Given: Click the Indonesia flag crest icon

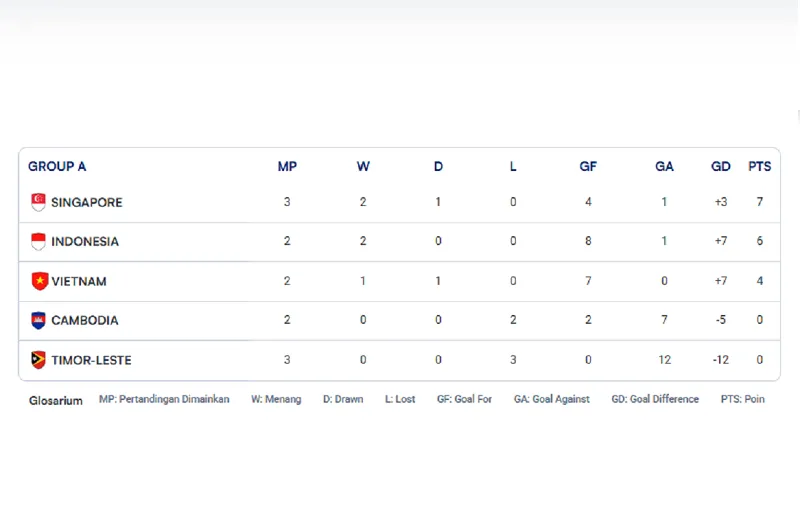Looking at the screenshot, I should [x=38, y=241].
